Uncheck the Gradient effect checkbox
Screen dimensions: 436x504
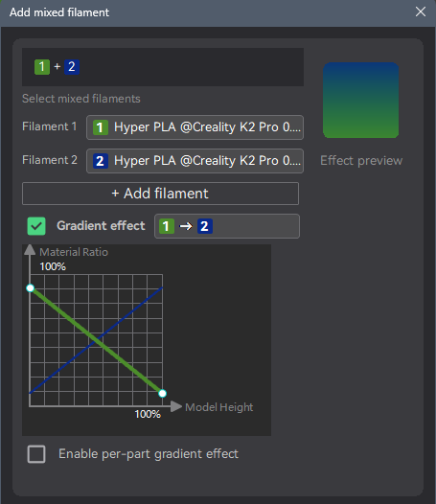coord(36,226)
